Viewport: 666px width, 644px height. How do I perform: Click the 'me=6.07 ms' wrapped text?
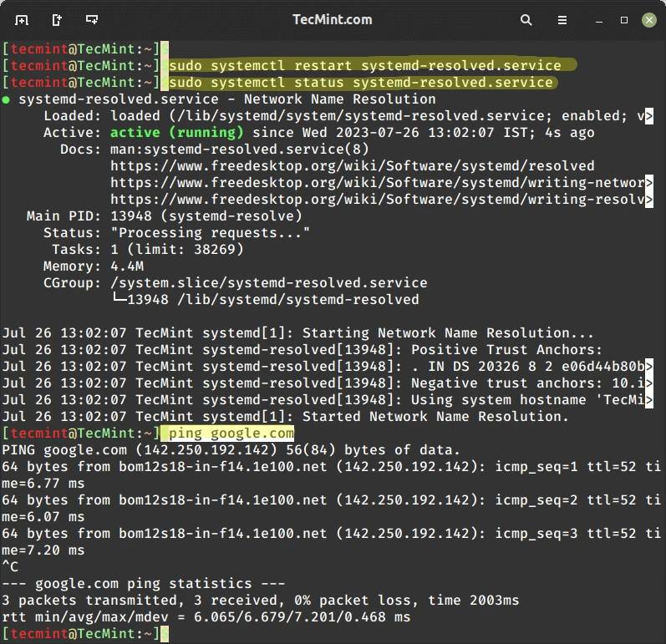coord(43,516)
